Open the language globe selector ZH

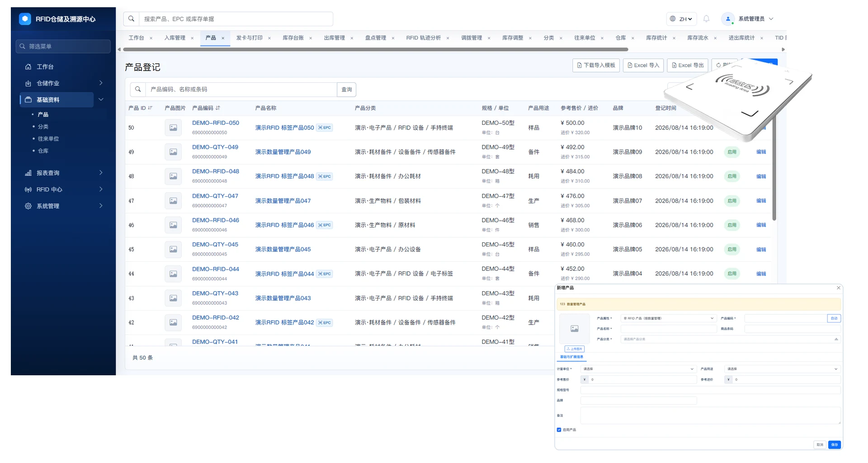(x=681, y=19)
